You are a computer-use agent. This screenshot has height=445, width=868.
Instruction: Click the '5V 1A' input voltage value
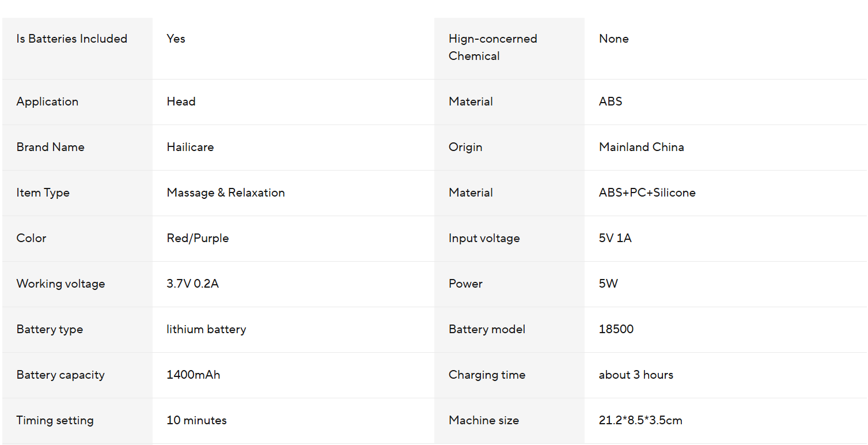(x=615, y=238)
